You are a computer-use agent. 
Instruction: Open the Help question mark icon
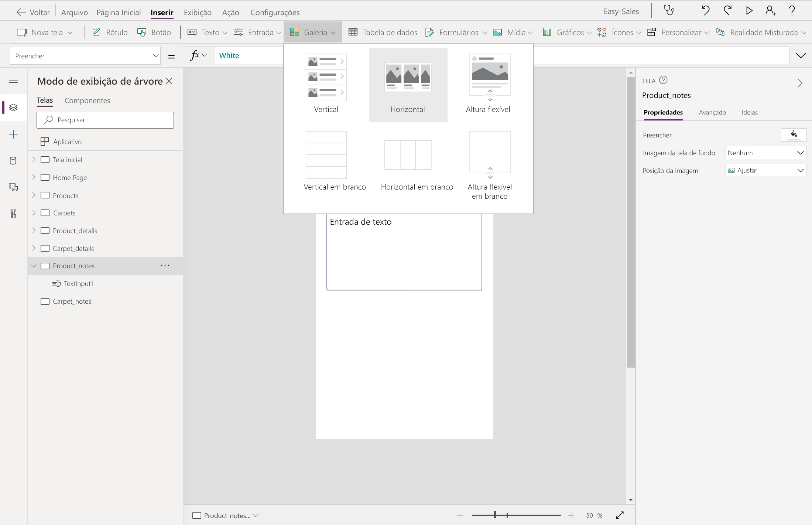coord(792,10)
